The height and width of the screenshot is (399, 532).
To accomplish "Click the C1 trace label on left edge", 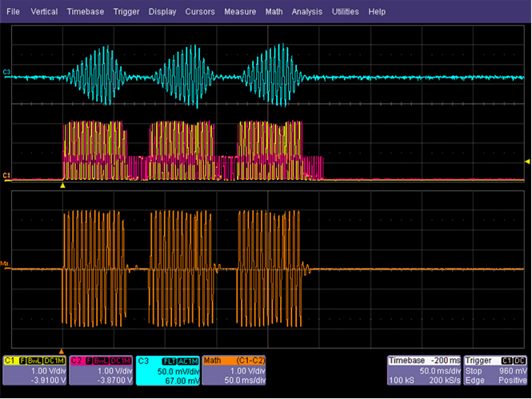I will click(x=6, y=174).
